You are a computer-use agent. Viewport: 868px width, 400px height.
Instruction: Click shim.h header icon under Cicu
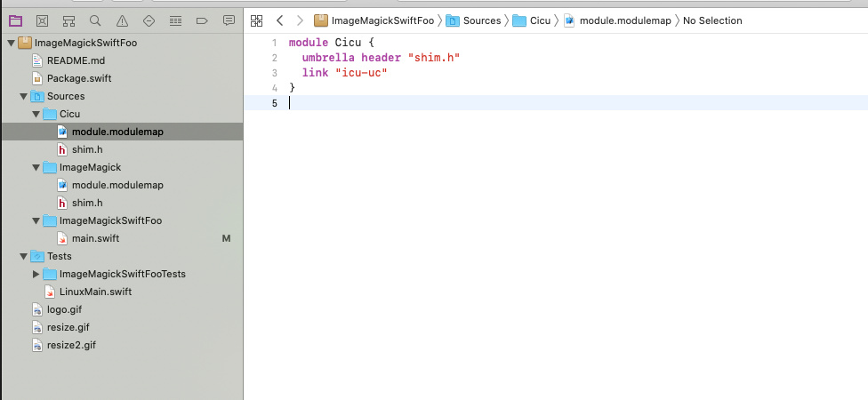[x=62, y=149]
